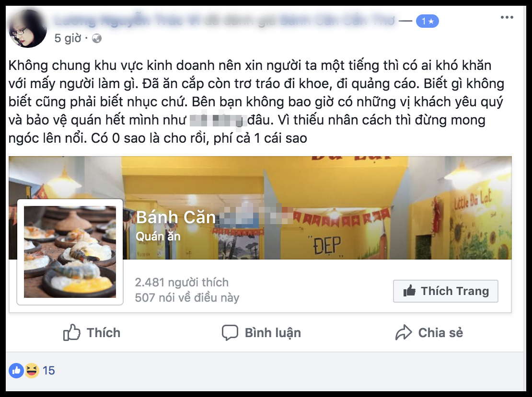
Task: Click the reviewer's profile picture
Action: (28, 28)
